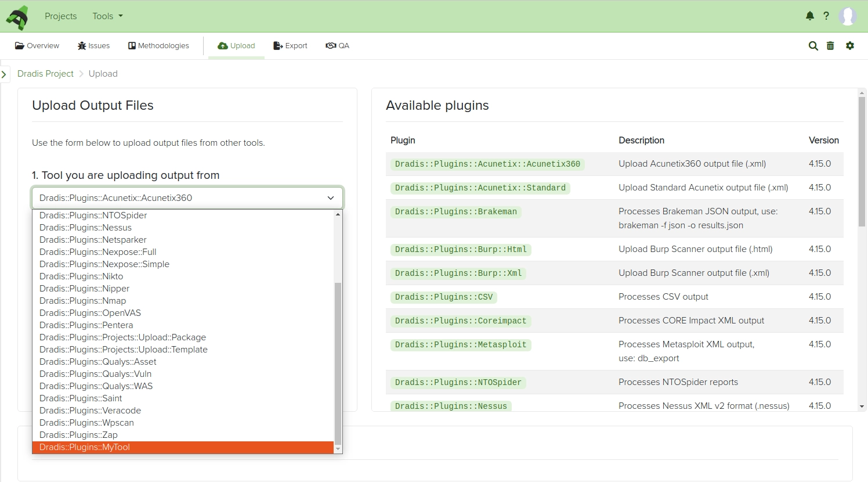The width and height of the screenshot is (868, 482).
Task: Open the trash icon
Action: click(830, 46)
